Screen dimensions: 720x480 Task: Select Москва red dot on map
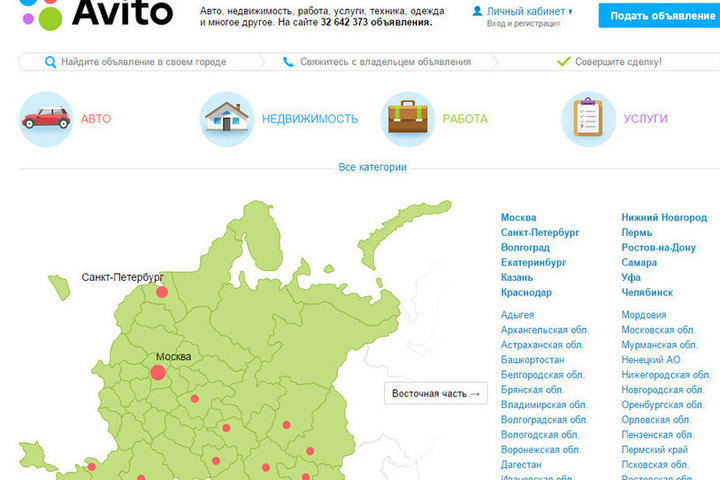(158, 373)
